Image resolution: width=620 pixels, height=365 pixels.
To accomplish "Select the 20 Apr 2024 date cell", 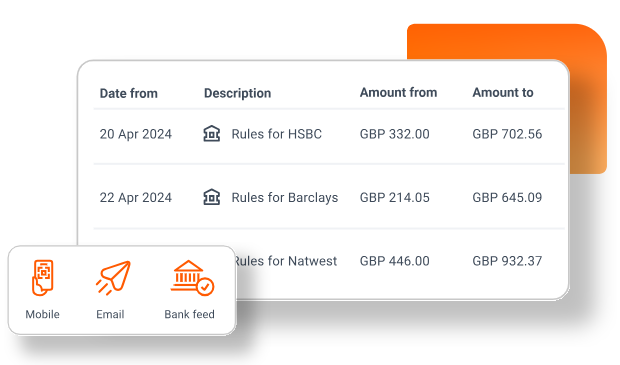I will (x=136, y=134).
